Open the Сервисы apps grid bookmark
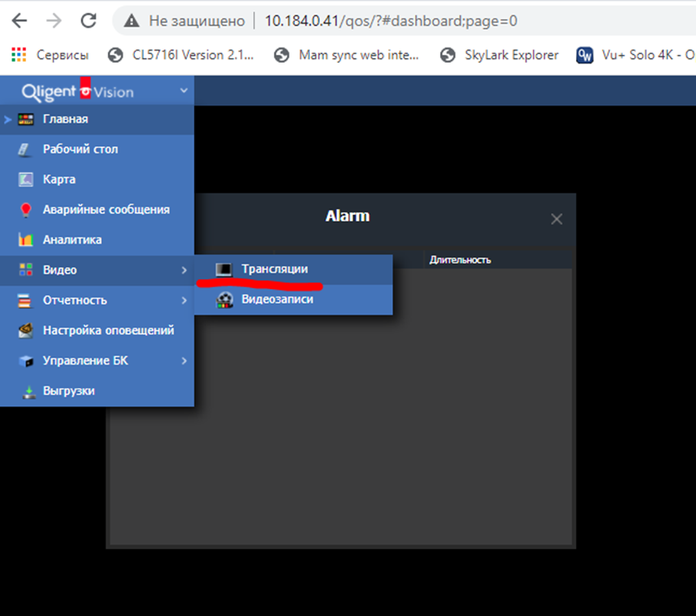Screen dimensions: 696x616 point(50,55)
